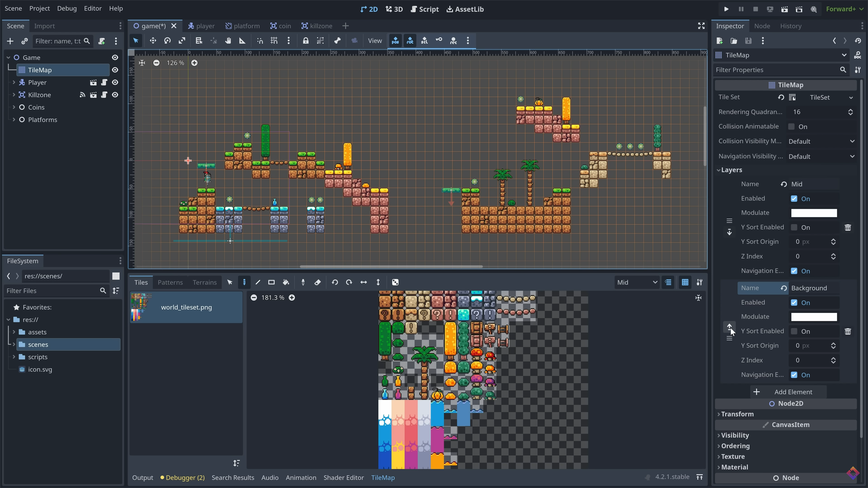
Task: Expand the Coins node in scene tree
Action: (14, 107)
